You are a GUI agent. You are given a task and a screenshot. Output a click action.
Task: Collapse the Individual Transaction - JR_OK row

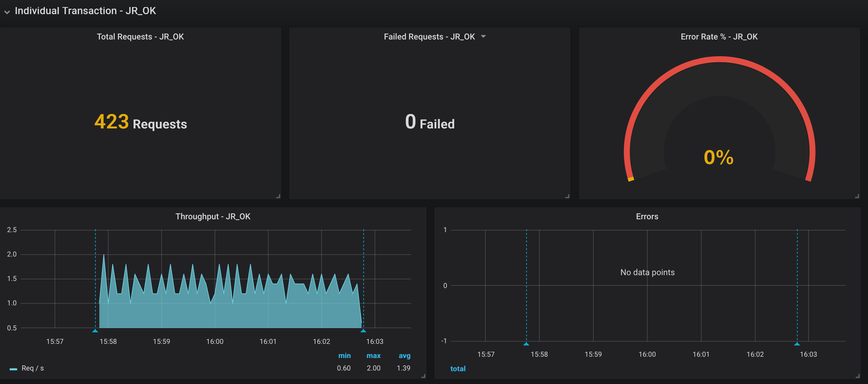tap(7, 12)
